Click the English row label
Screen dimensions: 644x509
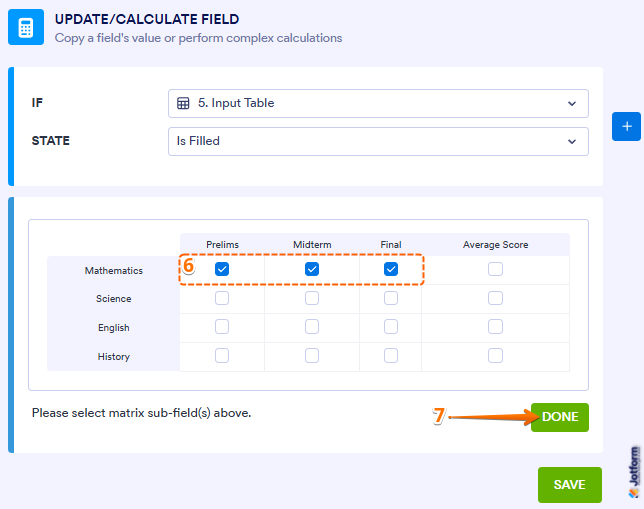click(114, 328)
